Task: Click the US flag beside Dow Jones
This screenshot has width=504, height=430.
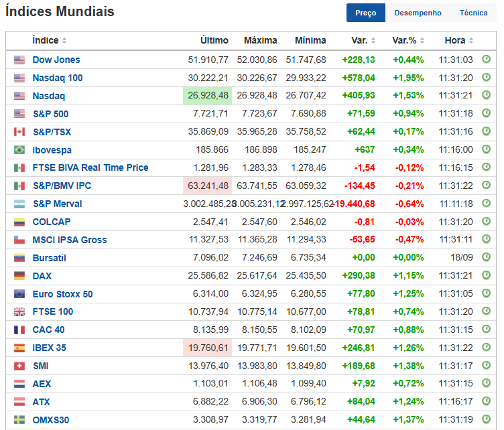Action: [x=19, y=60]
